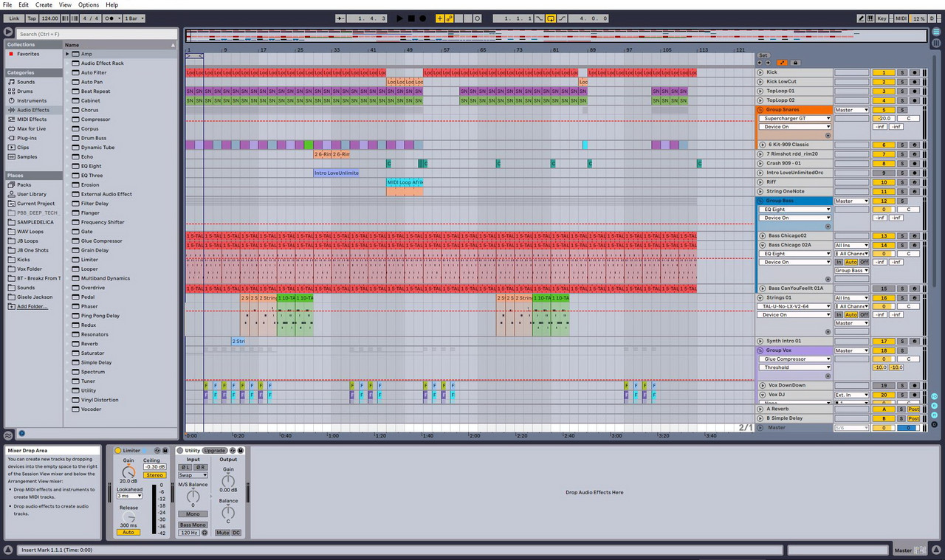
Task: Stop playback with the Stop button
Action: (x=411, y=18)
